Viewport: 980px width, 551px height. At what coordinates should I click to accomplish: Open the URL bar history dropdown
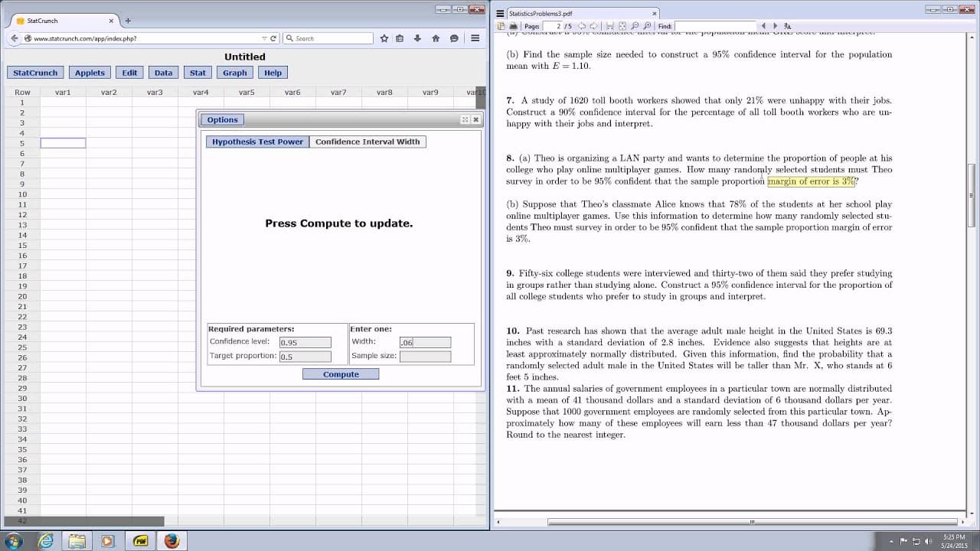point(264,38)
